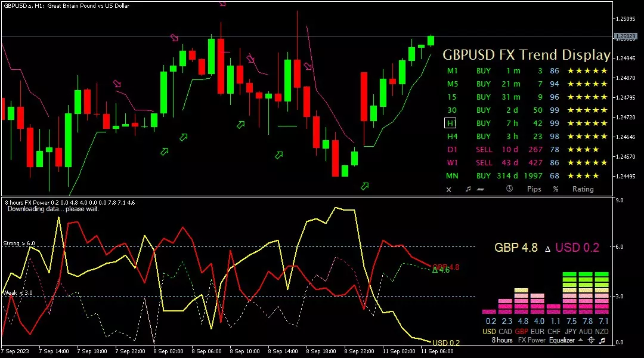The width and height of the screenshot is (644, 358).
Task: Select the highlighted H1 timeframe box
Action: pos(451,123)
